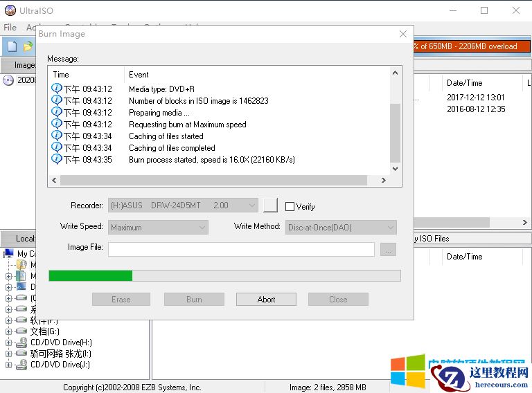The height and width of the screenshot is (393, 532).
Task: Click the message log horizontal scroll right arrow
Action: (x=383, y=180)
